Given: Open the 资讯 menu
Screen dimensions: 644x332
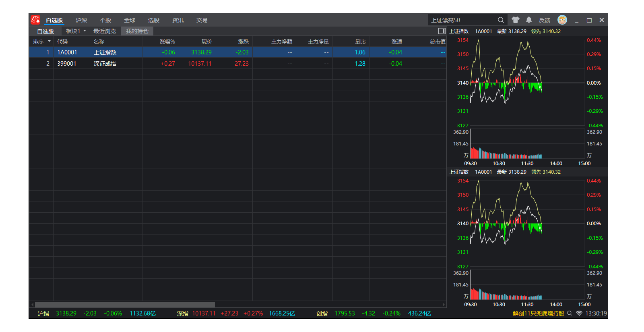Looking at the screenshot, I should 178,20.
